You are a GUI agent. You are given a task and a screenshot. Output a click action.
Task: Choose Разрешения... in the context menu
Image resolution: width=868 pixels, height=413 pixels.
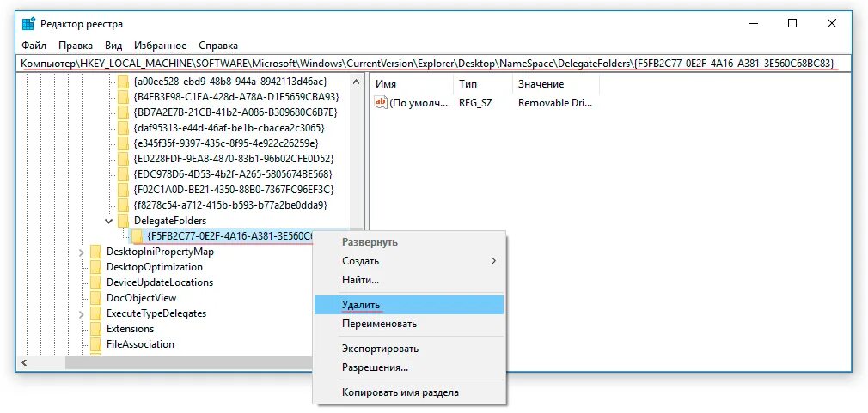(x=408, y=367)
